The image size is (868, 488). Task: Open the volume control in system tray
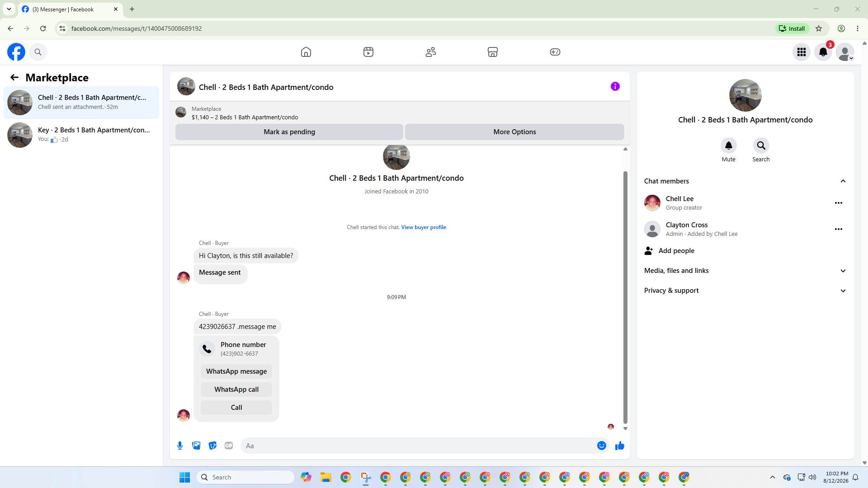(x=812, y=477)
